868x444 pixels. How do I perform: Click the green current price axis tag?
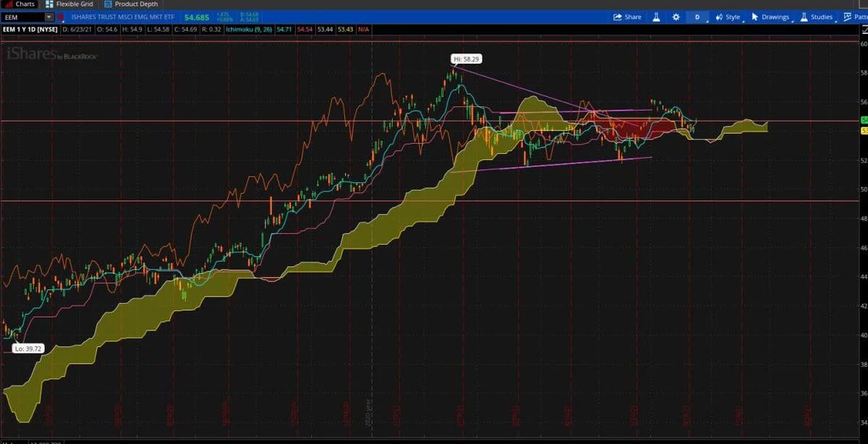click(x=864, y=120)
